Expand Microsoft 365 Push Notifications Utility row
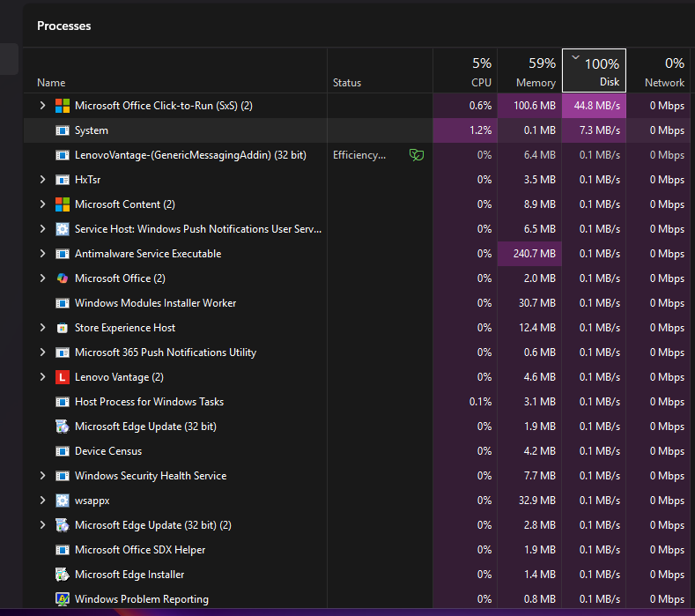Image resolution: width=695 pixels, height=616 pixels. (42, 353)
